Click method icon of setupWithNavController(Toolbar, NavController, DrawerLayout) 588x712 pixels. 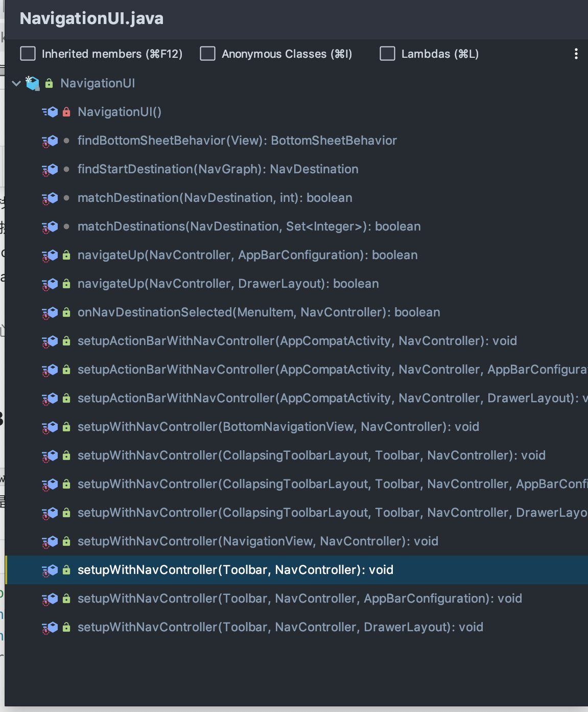coord(50,627)
